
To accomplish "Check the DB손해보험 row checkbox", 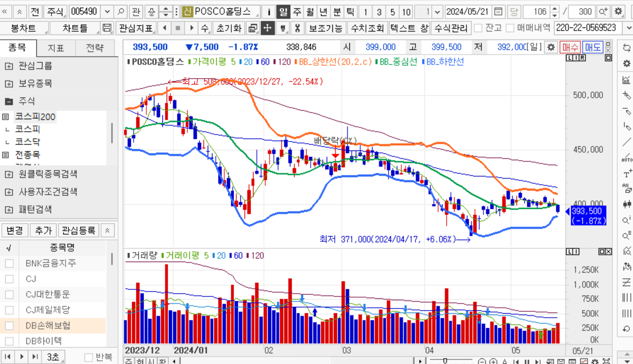I will 9,325.
